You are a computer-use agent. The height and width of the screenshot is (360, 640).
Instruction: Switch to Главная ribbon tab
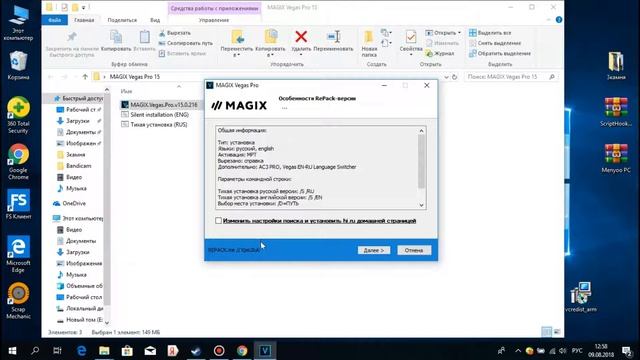pos(84,20)
